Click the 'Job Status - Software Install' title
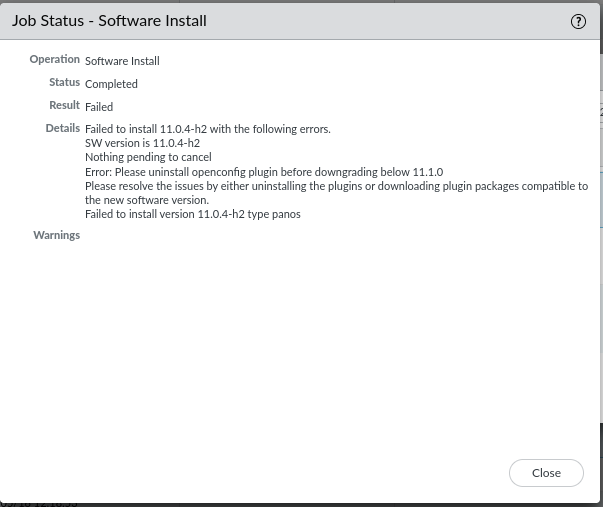Screen dimensions: 603x507 109,21
